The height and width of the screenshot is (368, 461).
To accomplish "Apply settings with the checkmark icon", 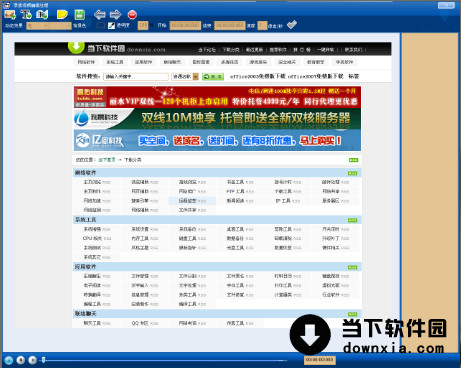I will pos(292,25).
